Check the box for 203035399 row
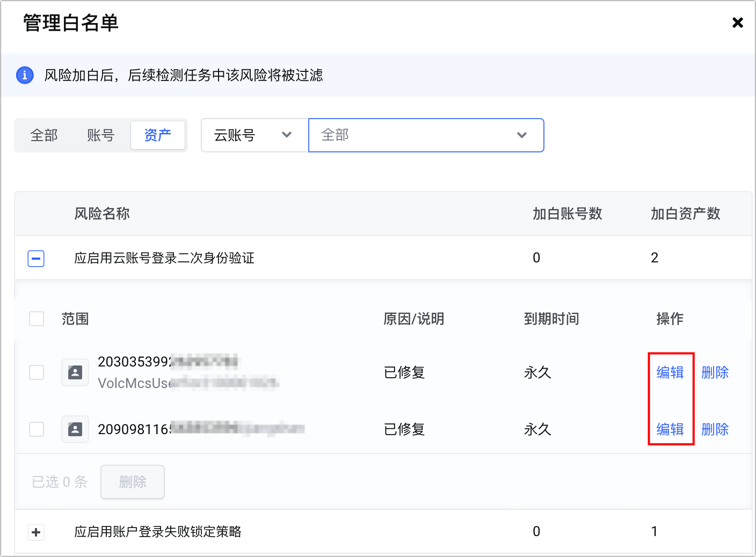Viewport: 756px width, 557px height. pyautogui.click(x=37, y=372)
